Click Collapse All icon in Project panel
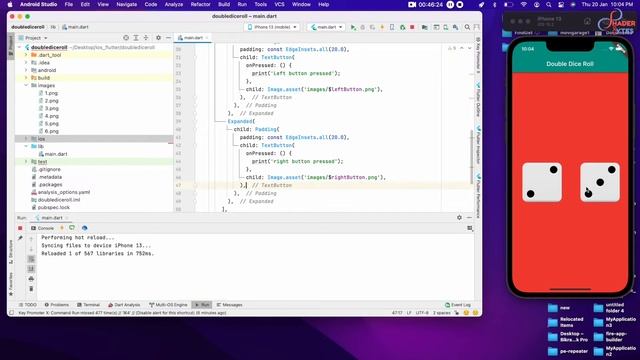Image resolution: width=640 pixels, height=360 pixels. click(146, 38)
